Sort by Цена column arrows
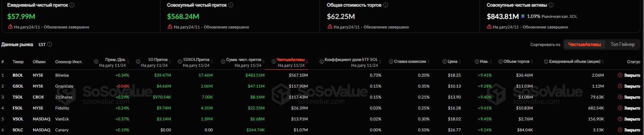The width and height of the screenshot is (644, 135). (460, 62)
